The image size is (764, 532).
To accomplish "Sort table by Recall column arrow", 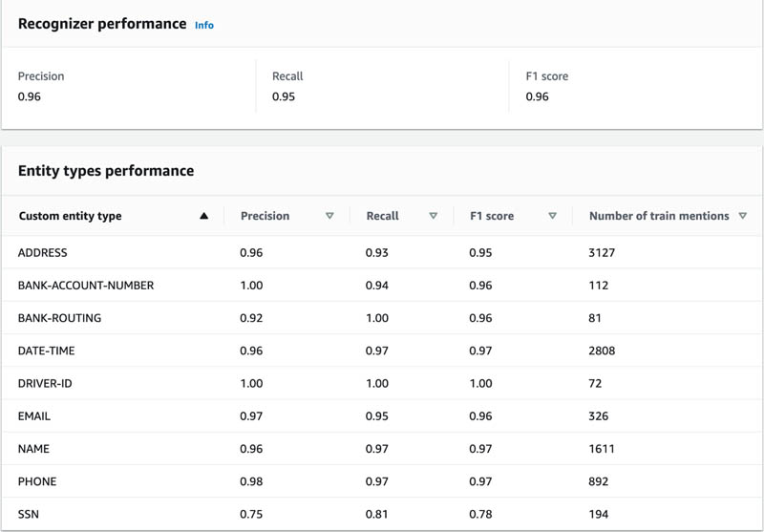I will 434,216.
